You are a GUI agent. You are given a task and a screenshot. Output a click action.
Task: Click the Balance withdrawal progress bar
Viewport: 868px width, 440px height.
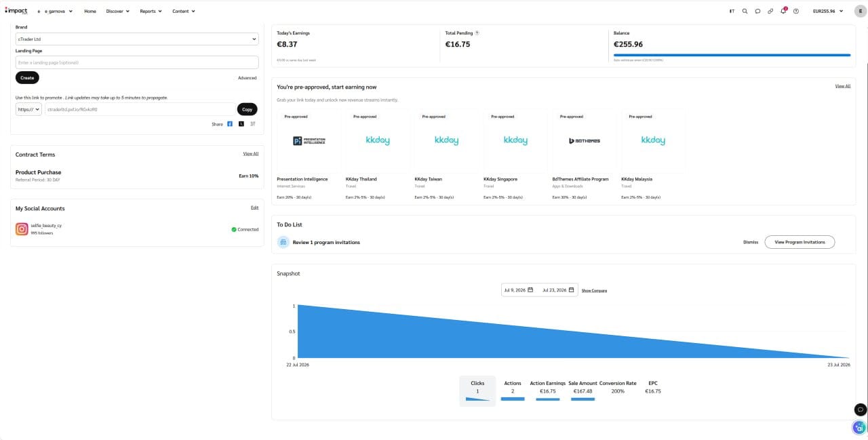tap(732, 55)
